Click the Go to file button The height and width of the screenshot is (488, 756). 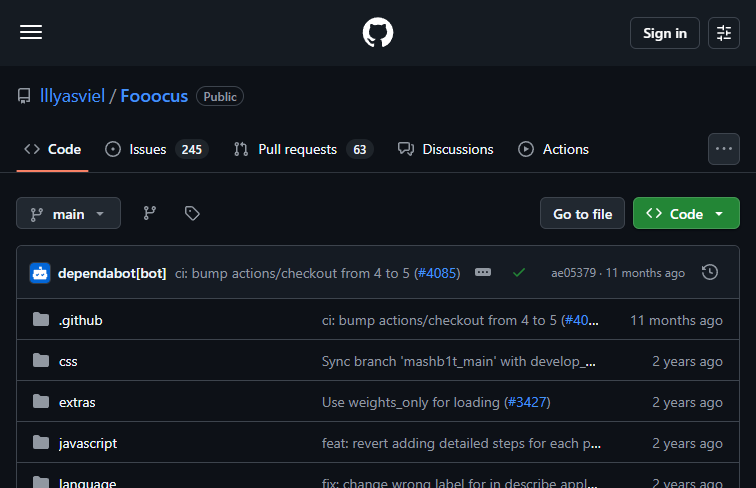(x=582, y=213)
